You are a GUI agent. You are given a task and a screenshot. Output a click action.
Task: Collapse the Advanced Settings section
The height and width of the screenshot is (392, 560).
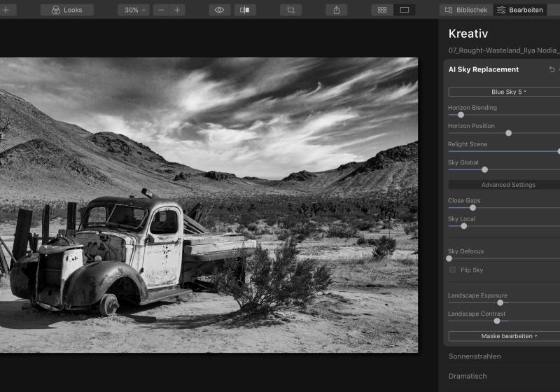pos(508,185)
